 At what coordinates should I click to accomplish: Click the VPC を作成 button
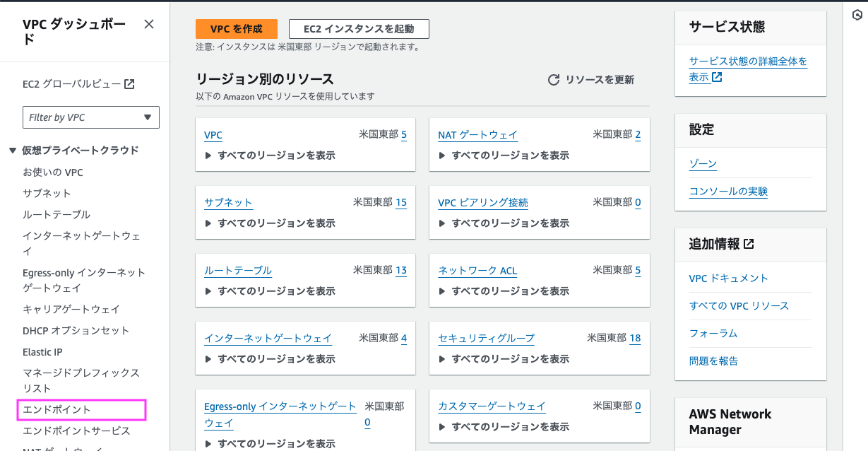[x=237, y=29]
